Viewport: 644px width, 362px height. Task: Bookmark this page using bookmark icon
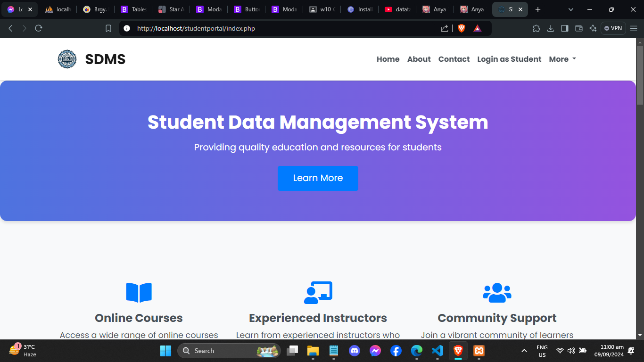108,28
